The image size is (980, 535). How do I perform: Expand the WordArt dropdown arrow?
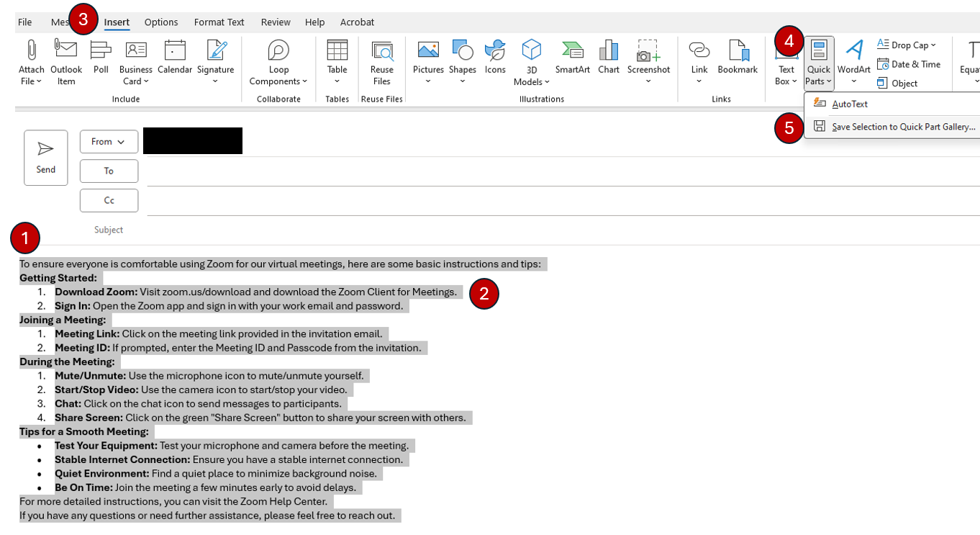tap(854, 81)
